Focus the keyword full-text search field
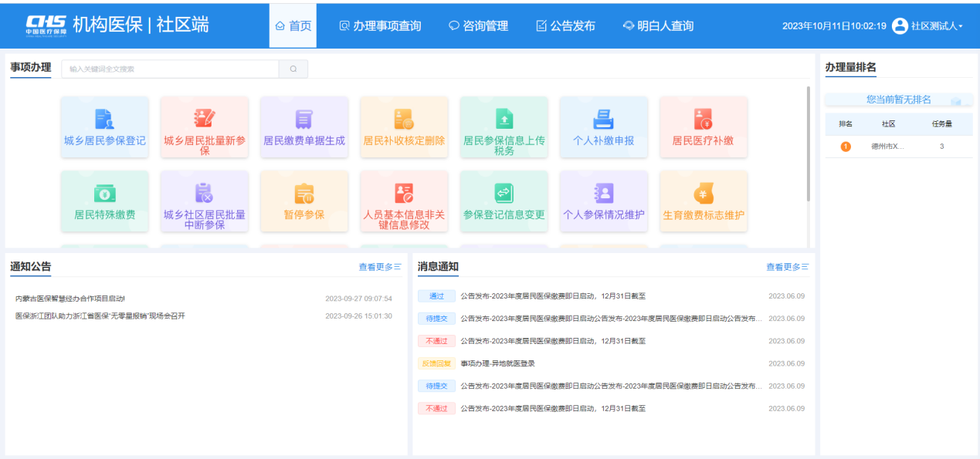Screen dimensions: 980x459 click(170, 69)
